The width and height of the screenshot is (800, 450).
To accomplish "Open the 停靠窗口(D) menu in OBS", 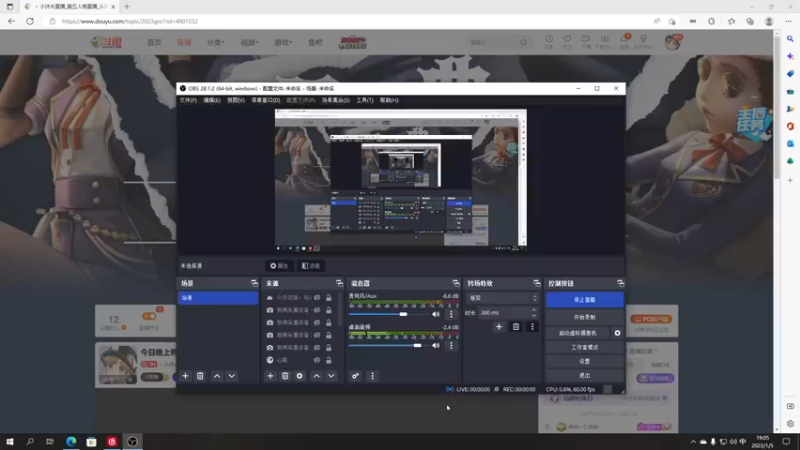I will coord(265,101).
